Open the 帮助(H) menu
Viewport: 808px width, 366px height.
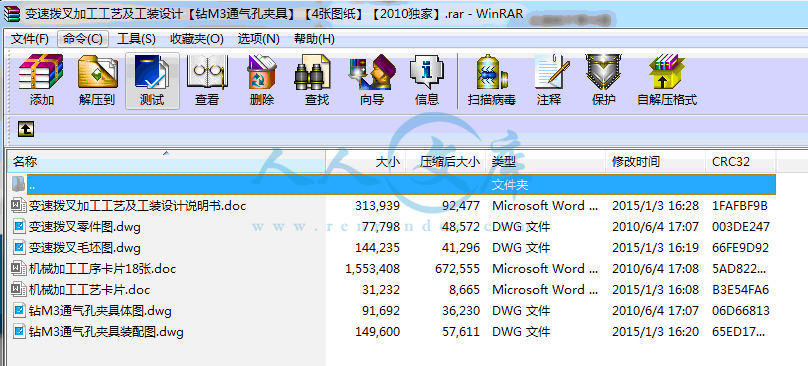(x=314, y=39)
